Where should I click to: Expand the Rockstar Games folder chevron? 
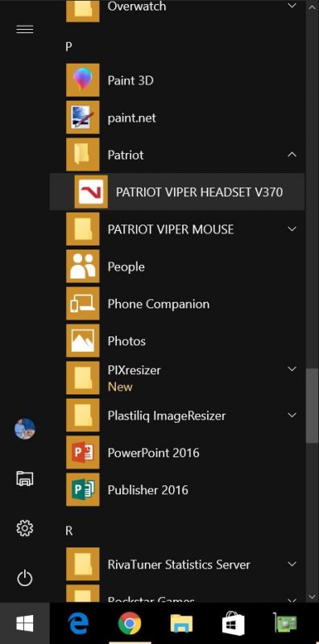coord(292,600)
